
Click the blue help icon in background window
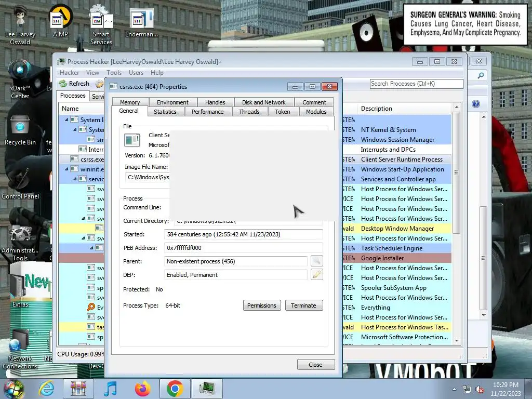[x=476, y=104]
